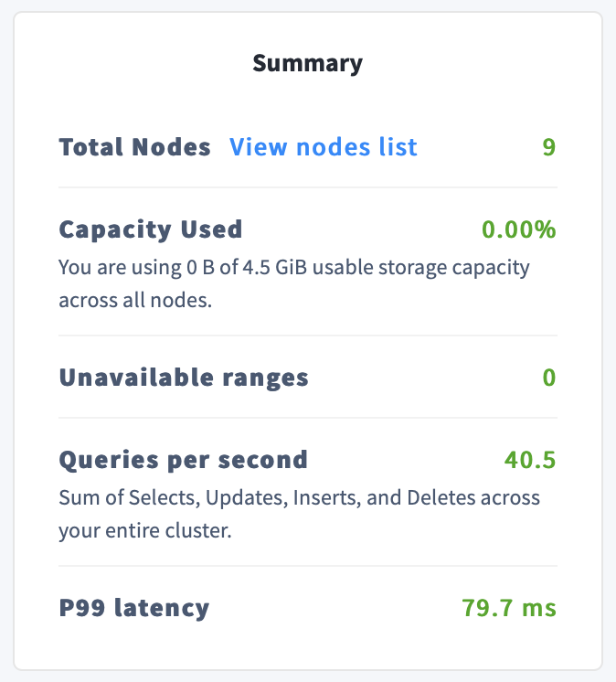Select the Capacity Used label

tap(151, 229)
